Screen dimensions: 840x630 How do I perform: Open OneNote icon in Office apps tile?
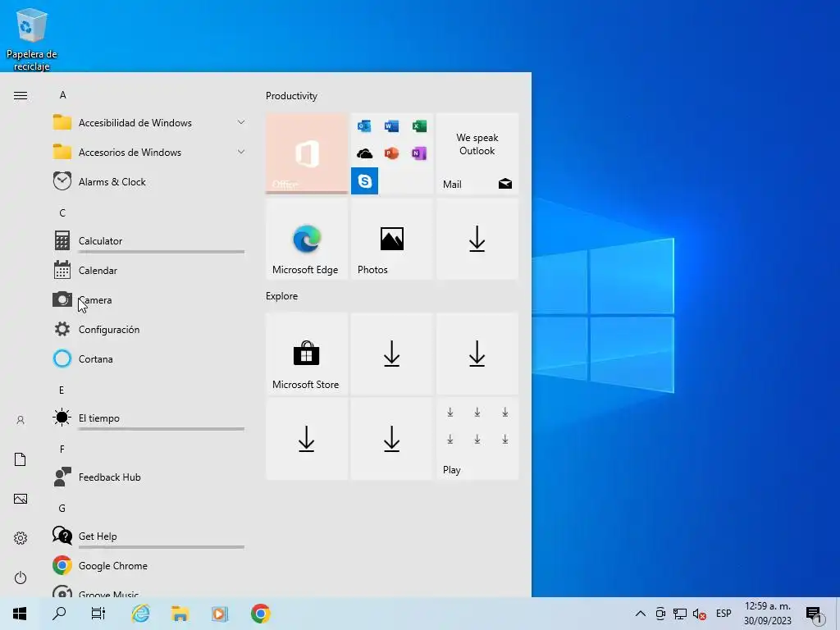(419, 153)
